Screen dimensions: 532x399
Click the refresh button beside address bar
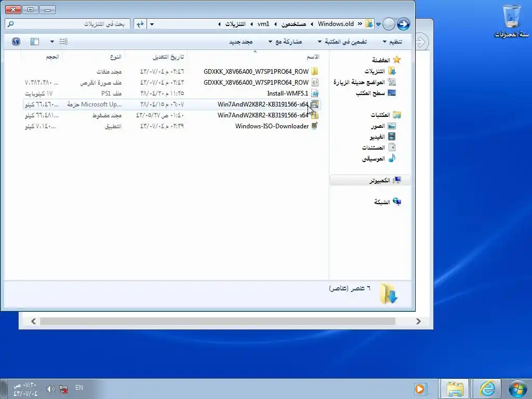tap(140, 24)
